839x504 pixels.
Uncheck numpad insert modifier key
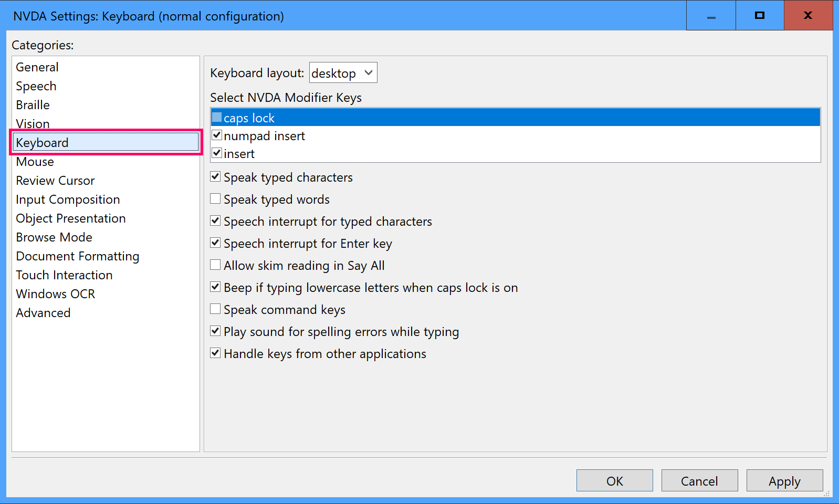[217, 135]
